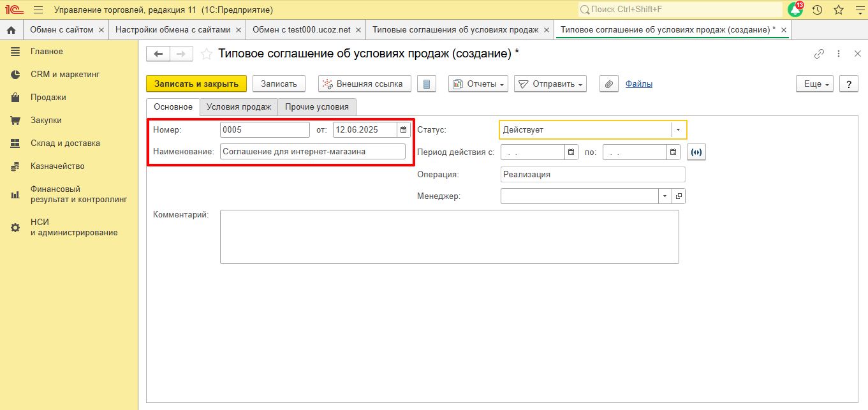Open the Отчеты dropdown menu
This screenshot has width=868, height=410.
tap(478, 84)
